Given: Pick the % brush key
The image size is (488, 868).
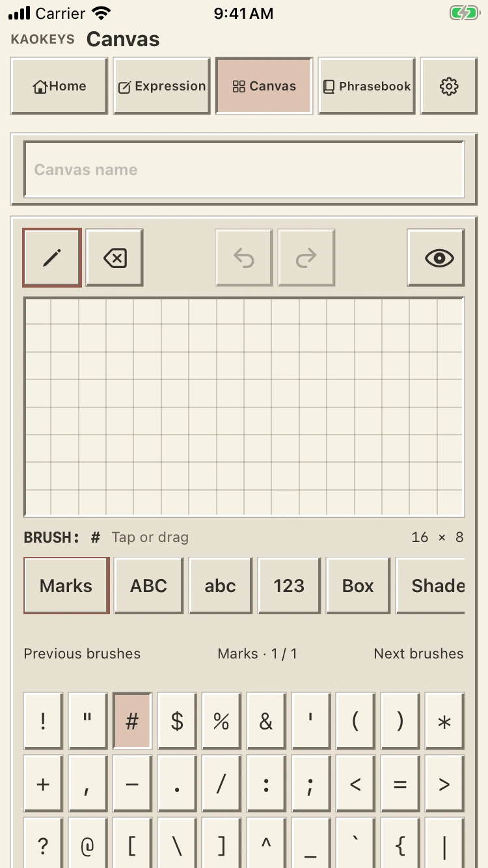Looking at the screenshot, I should pos(221,721).
